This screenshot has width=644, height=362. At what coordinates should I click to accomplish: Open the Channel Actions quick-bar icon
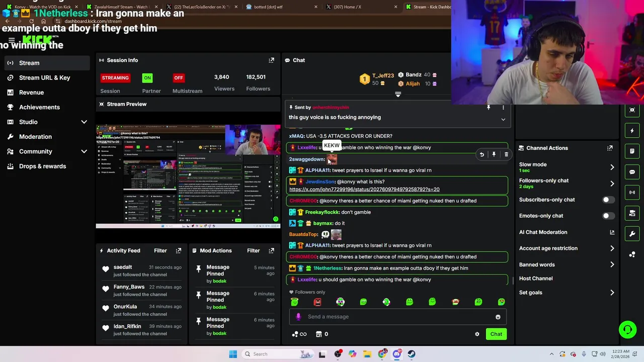click(x=632, y=213)
